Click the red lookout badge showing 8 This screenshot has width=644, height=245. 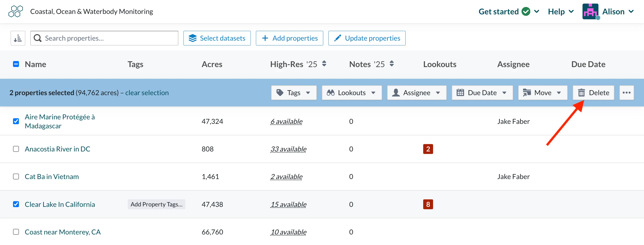tap(428, 204)
